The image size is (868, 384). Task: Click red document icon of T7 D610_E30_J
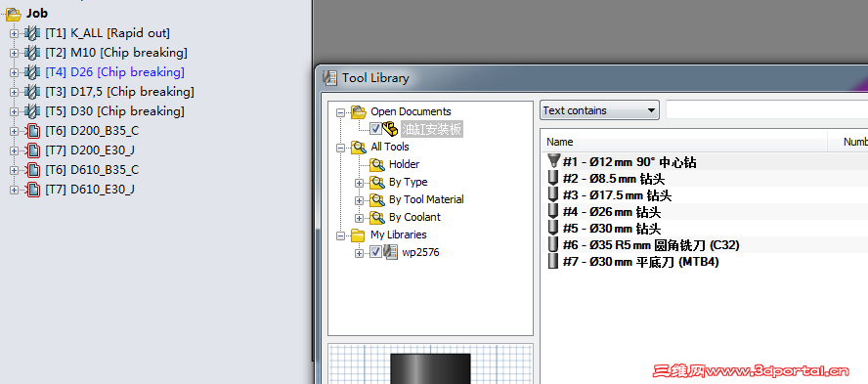(33, 190)
